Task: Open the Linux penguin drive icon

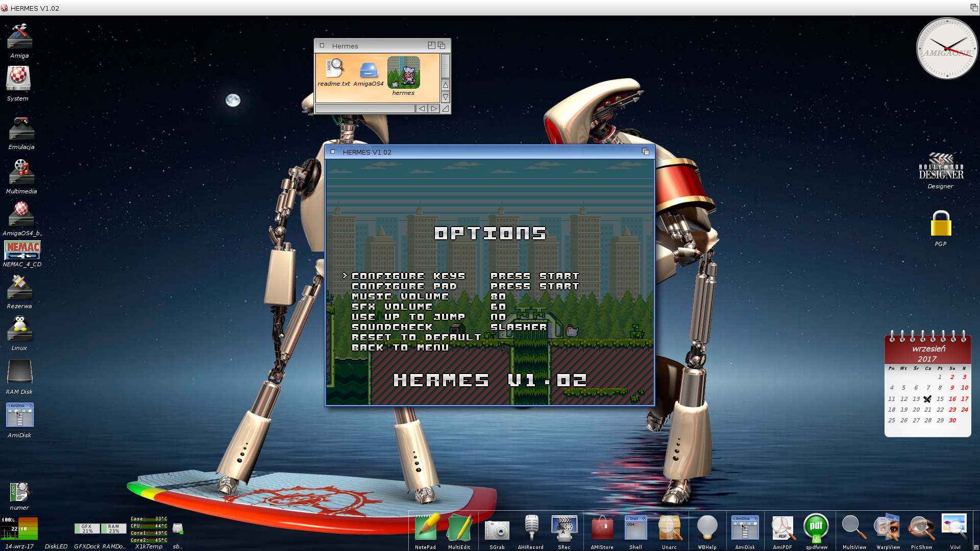Action: click(x=19, y=329)
